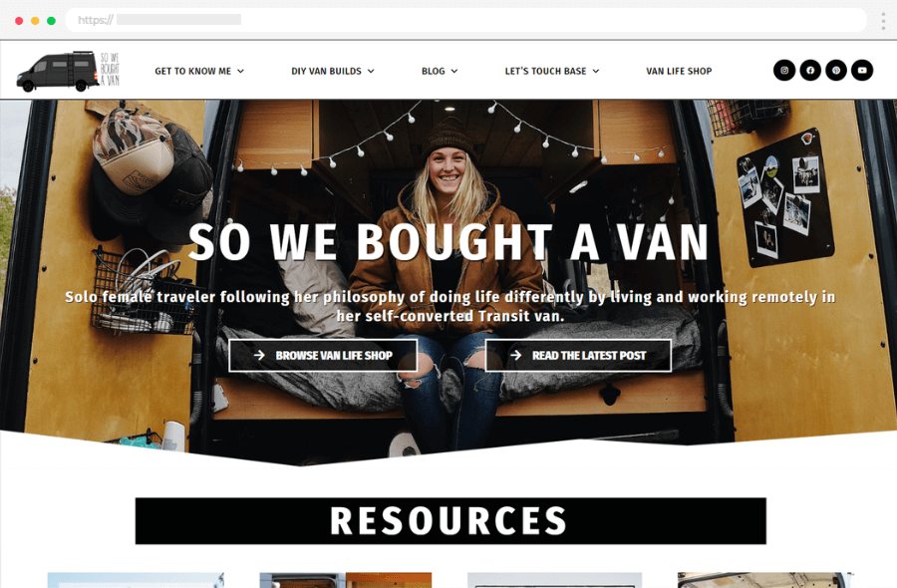Click the browser address bar

[x=465, y=20]
